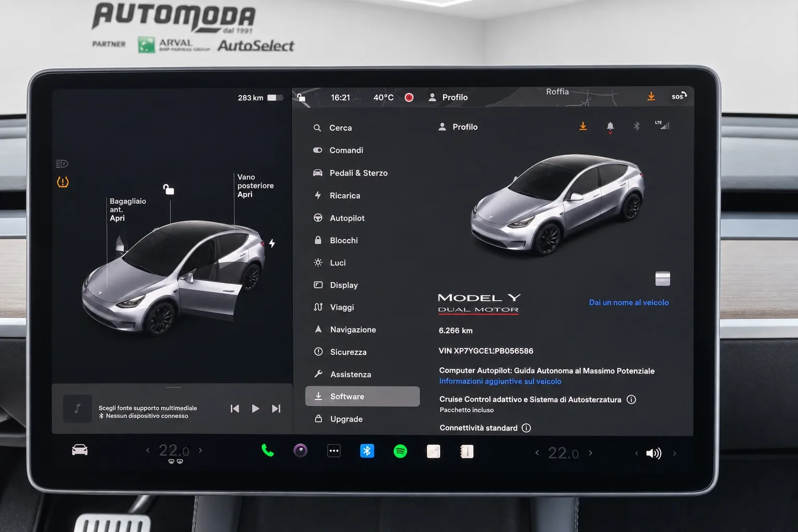Tap the speaker volume icon
This screenshot has width=798, height=532.
[654, 454]
